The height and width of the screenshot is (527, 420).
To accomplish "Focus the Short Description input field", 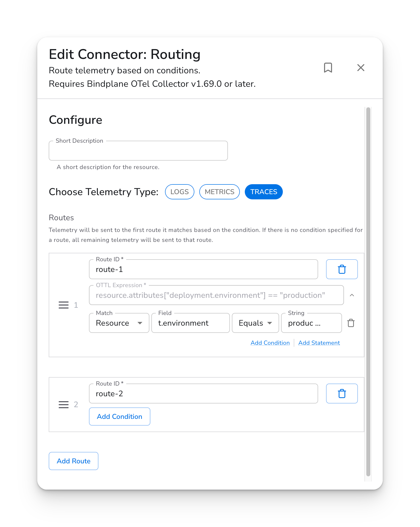I will coord(138,151).
